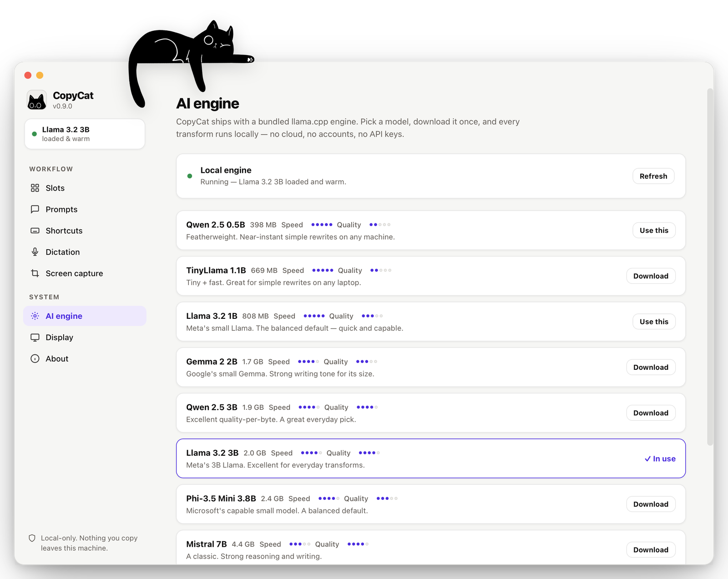This screenshot has height=579, width=728.
Task: Click the Dictation microphone icon
Action: tap(35, 252)
